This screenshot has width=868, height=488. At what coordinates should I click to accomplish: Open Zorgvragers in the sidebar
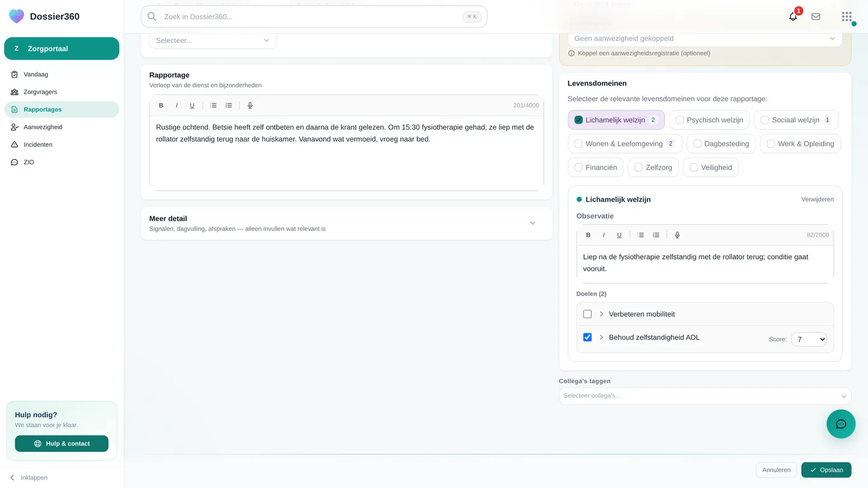(x=61, y=92)
